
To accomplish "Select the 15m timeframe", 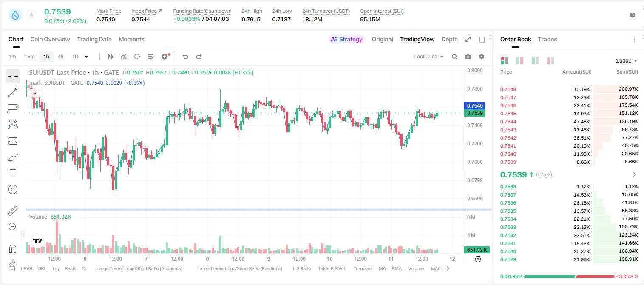I will (29, 57).
